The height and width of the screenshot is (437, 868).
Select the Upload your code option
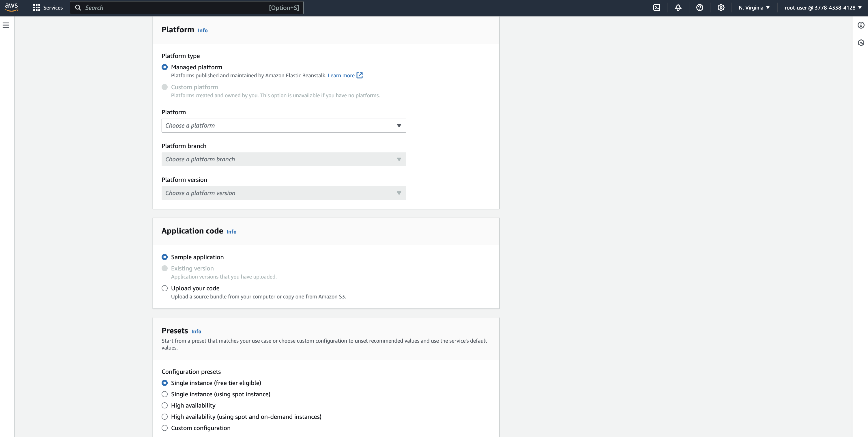[x=164, y=288]
